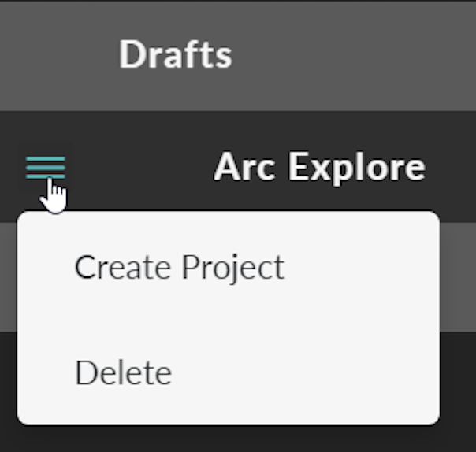This screenshot has width=476, height=452.
Task: Click the Drafts heading text
Action: [176, 55]
